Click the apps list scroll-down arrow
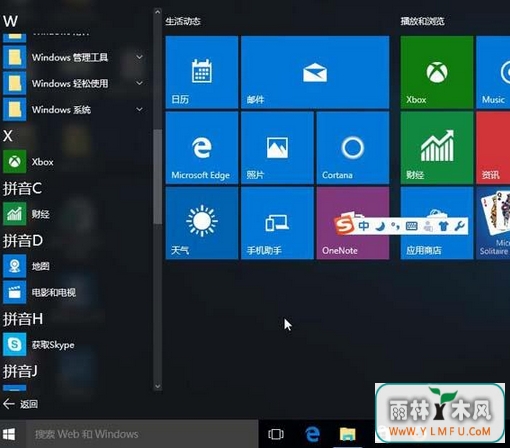Screen dimensions: 510x448 158,386
